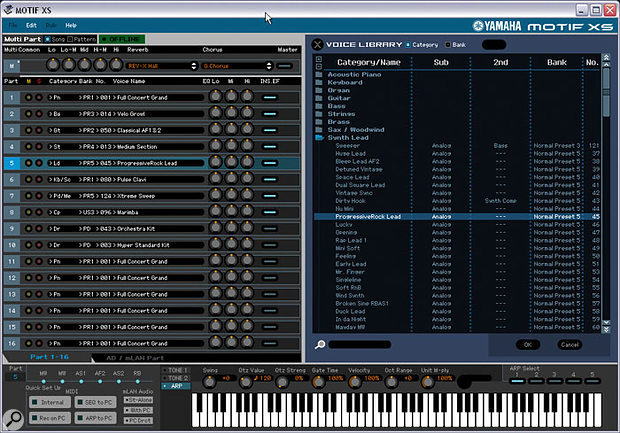Open the Help menu
The height and width of the screenshot is (433, 620).
pos(71,25)
